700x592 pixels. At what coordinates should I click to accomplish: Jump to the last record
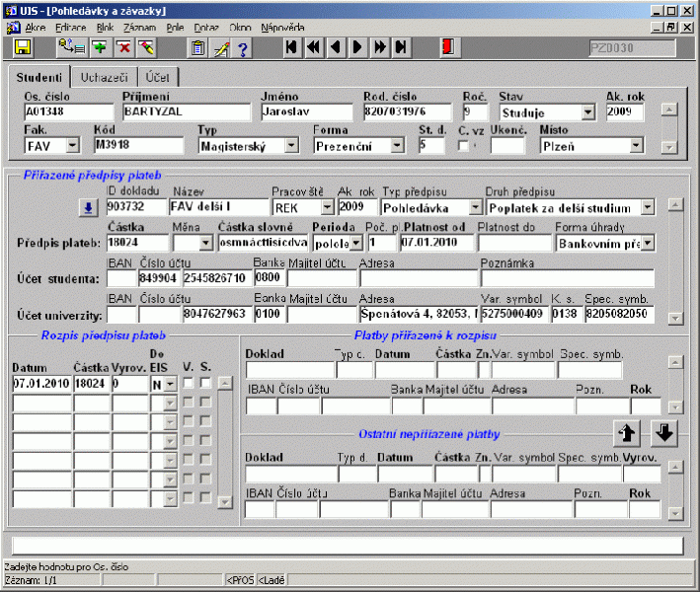click(401, 47)
